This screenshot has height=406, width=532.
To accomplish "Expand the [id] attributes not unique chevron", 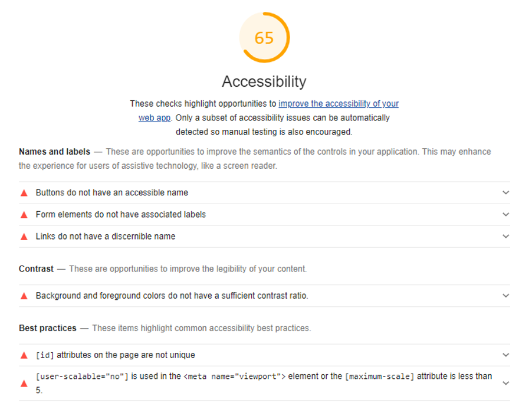I will (505, 355).
